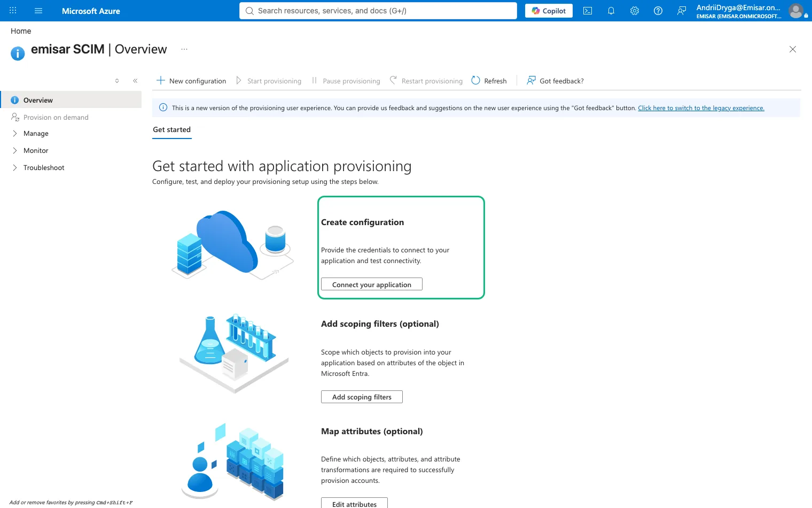This screenshot has width=812, height=508.
Task: Click the user avatar picture
Action: [x=796, y=11]
